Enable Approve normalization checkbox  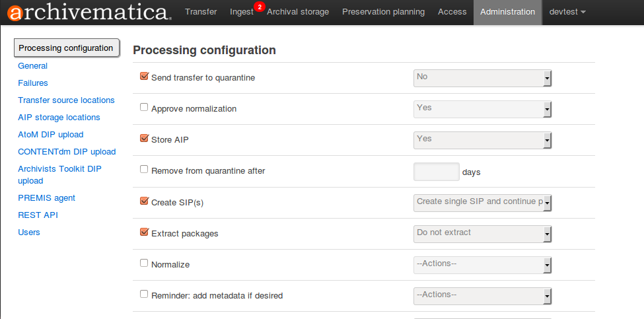(x=144, y=108)
